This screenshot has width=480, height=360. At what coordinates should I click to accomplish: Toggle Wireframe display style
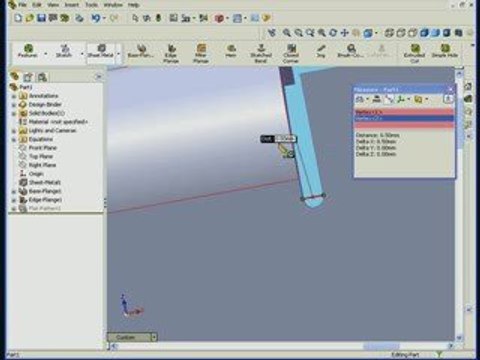pyautogui.click(x=389, y=33)
